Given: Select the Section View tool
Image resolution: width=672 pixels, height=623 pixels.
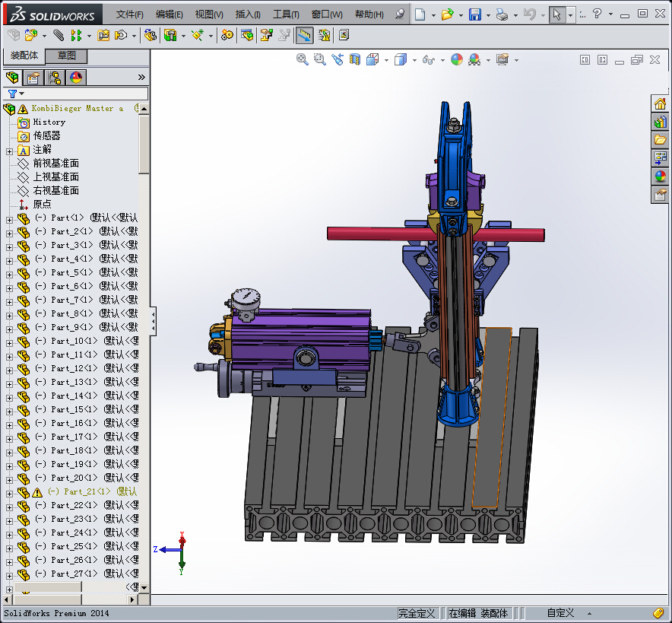Looking at the screenshot, I should pos(354,59).
